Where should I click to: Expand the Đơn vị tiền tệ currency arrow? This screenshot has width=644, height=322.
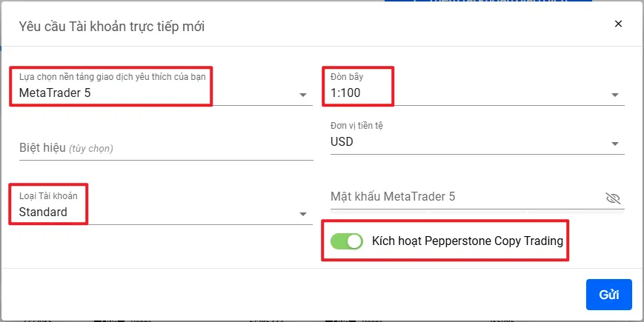615,144
